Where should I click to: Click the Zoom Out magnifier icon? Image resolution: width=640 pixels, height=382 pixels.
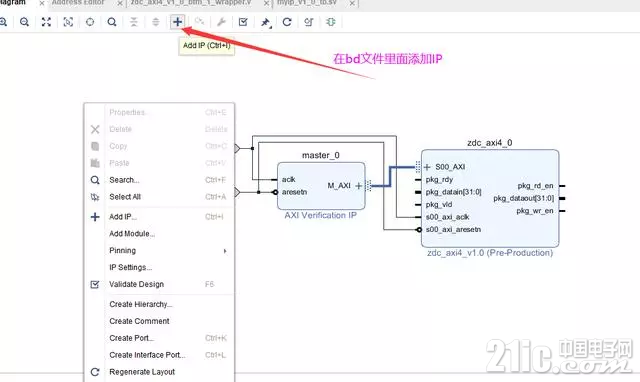[24, 22]
